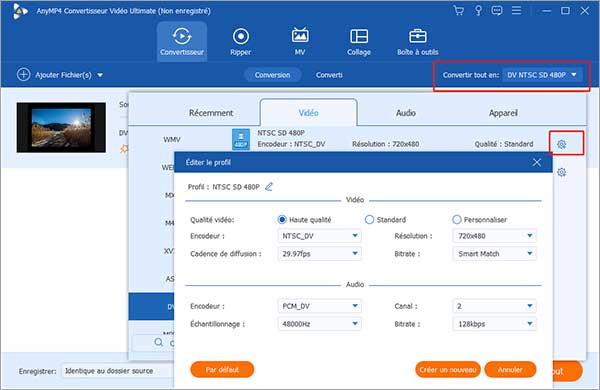Open the Canal dropdown
This screenshot has height=390, width=600.
point(494,306)
